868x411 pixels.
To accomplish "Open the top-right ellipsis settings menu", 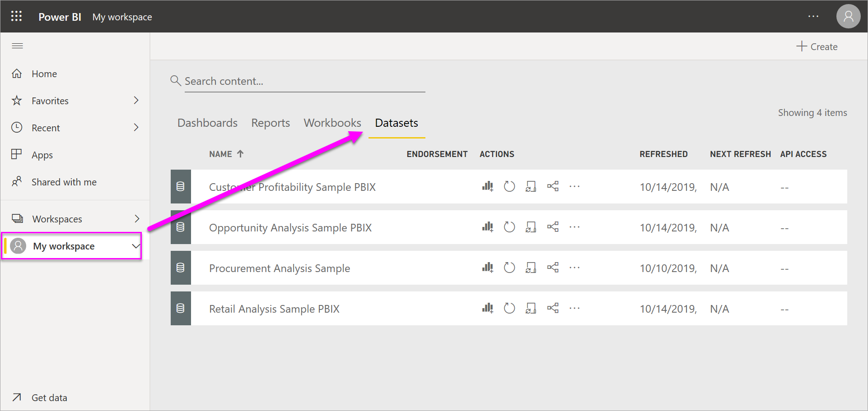I will [x=813, y=16].
